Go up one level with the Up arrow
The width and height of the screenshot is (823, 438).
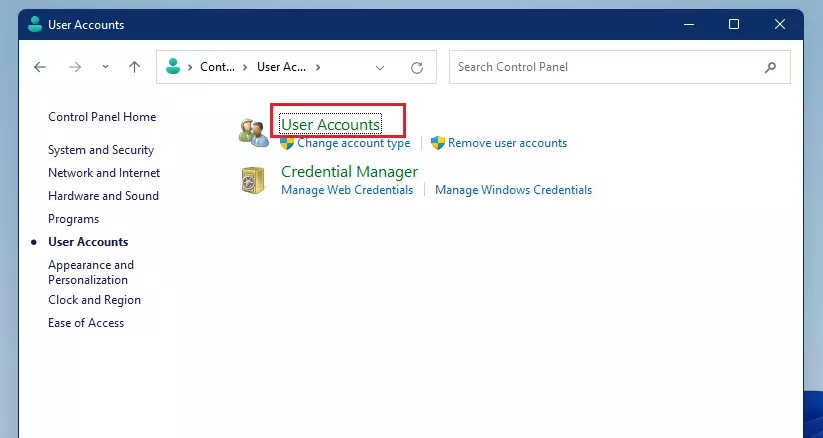[134, 67]
